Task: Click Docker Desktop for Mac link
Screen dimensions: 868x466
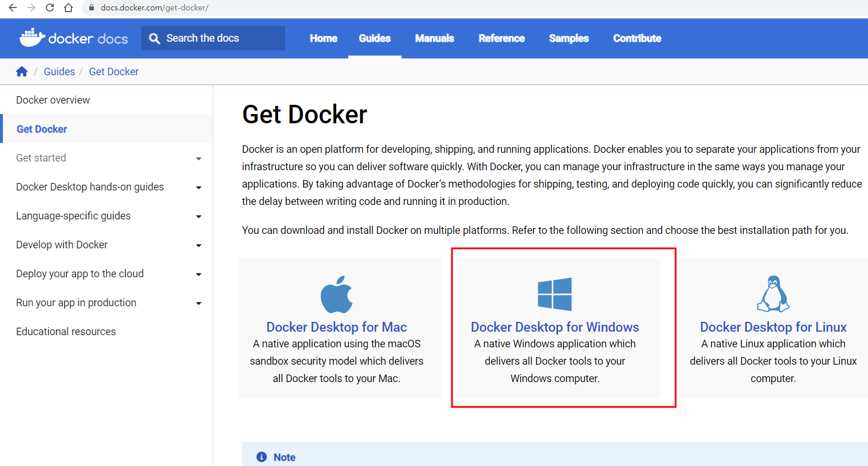Action: 337,327
